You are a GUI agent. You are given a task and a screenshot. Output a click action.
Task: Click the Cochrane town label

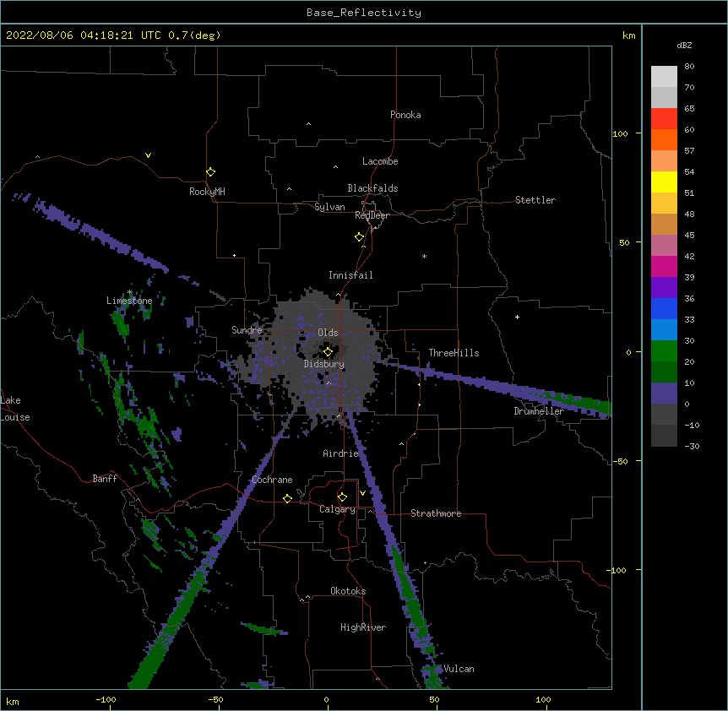(x=272, y=480)
